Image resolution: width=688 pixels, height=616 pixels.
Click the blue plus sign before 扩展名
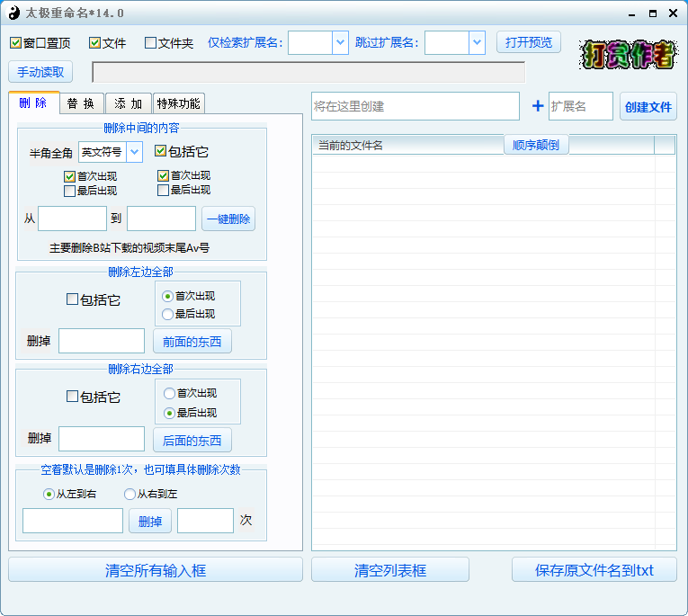tap(538, 106)
